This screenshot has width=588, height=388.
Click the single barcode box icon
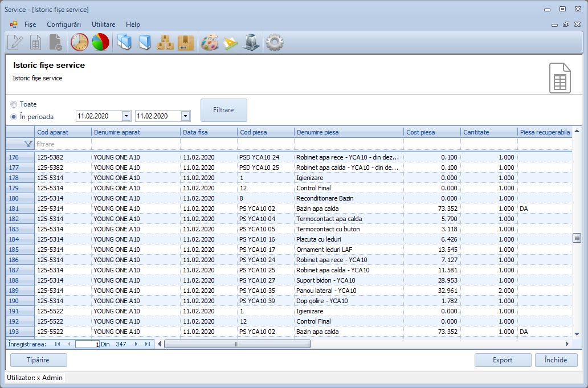click(186, 43)
